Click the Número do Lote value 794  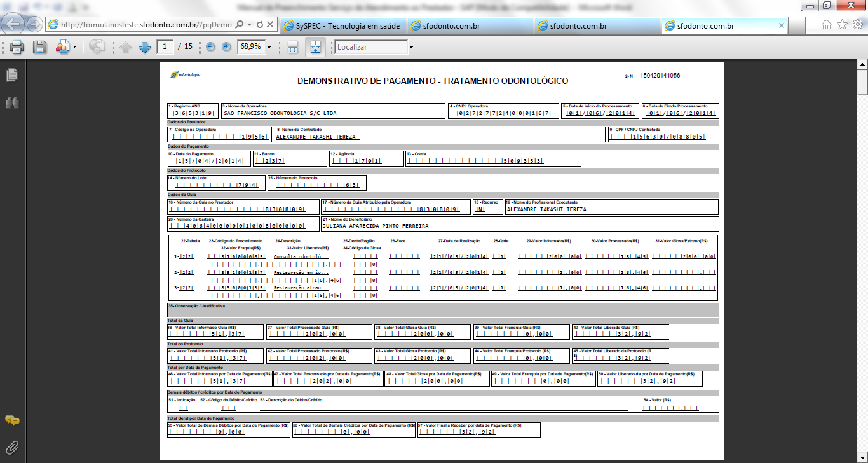coord(216,185)
